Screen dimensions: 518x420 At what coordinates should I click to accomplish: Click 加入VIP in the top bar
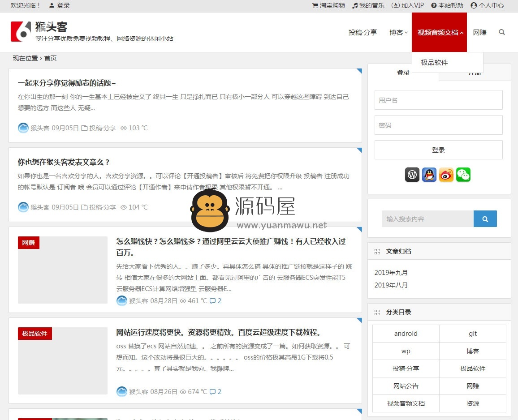pos(407,5)
